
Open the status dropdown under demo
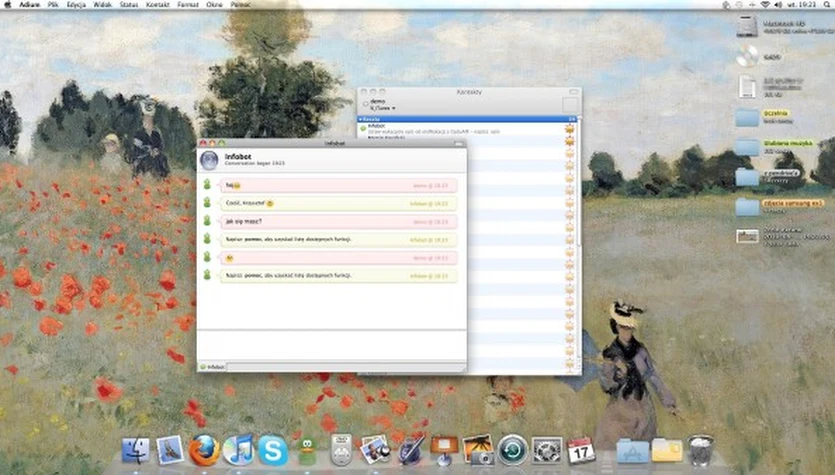tap(384, 108)
